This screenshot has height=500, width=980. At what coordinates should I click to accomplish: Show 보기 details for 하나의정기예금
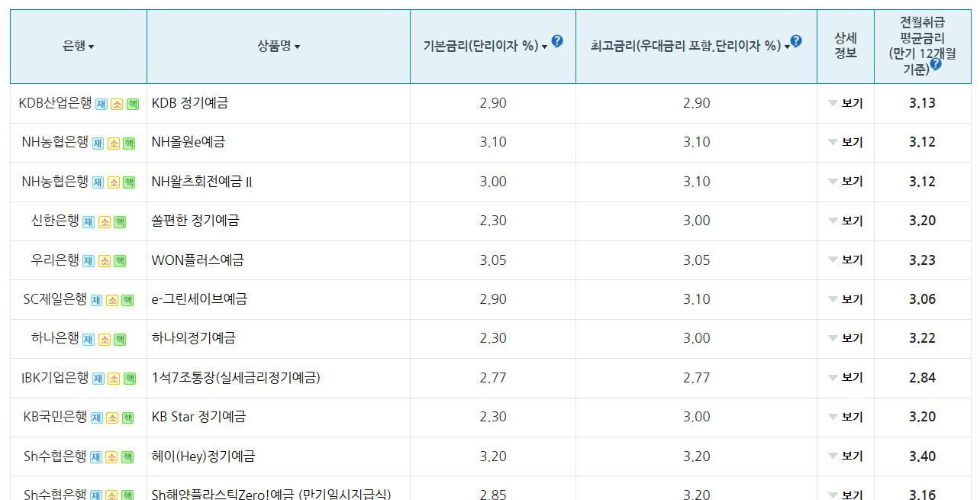click(846, 339)
